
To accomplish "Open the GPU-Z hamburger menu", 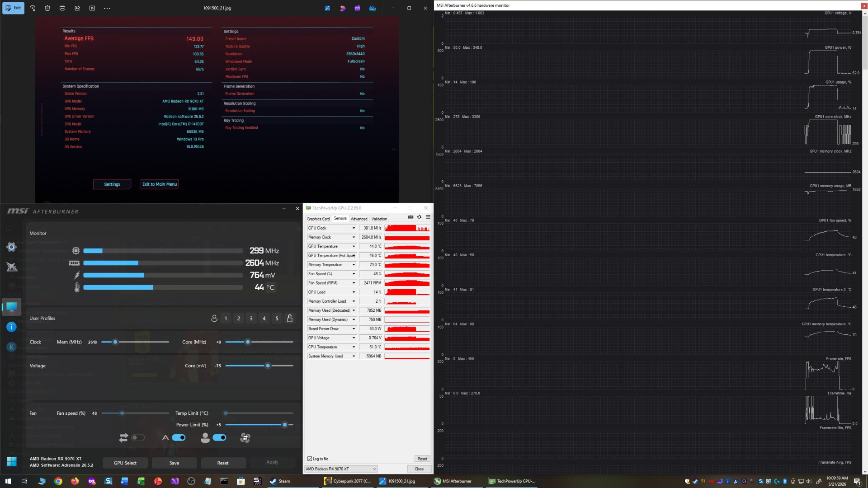I will (x=428, y=217).
